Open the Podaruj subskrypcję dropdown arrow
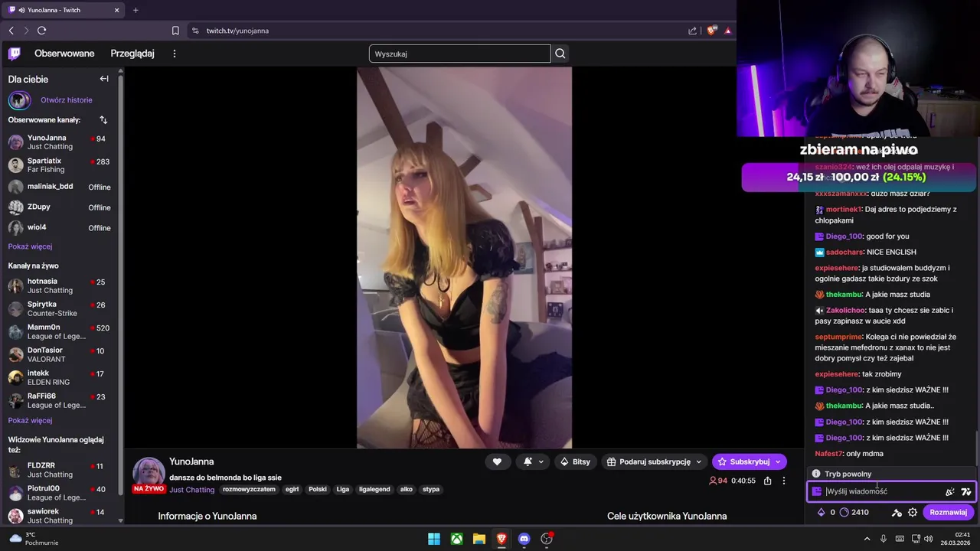The image size is (980, 551). click(698, 461)
